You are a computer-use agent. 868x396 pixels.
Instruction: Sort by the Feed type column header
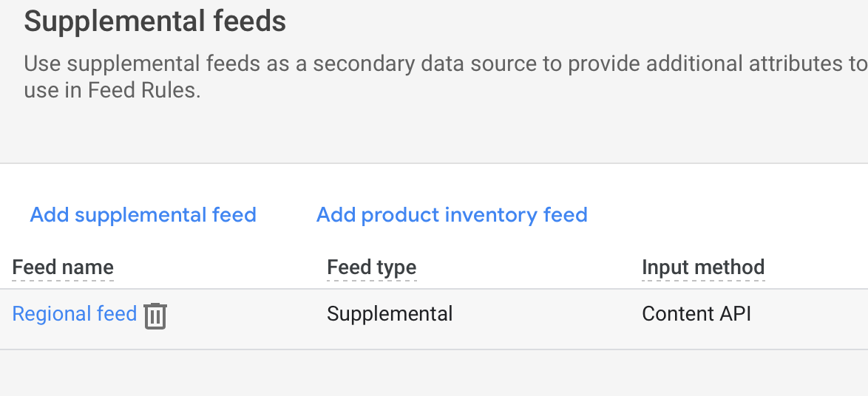[x=371, y=267]
